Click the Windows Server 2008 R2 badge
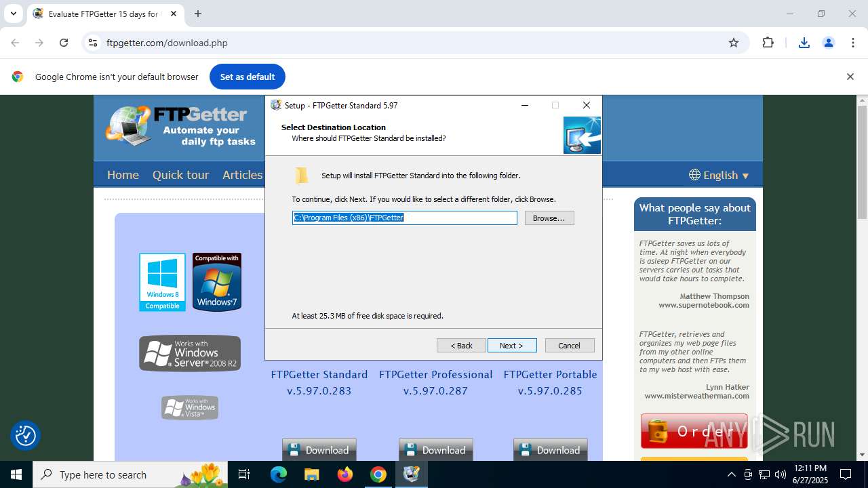The height and width of the screenshot is (488, 868). click(190, 353)
